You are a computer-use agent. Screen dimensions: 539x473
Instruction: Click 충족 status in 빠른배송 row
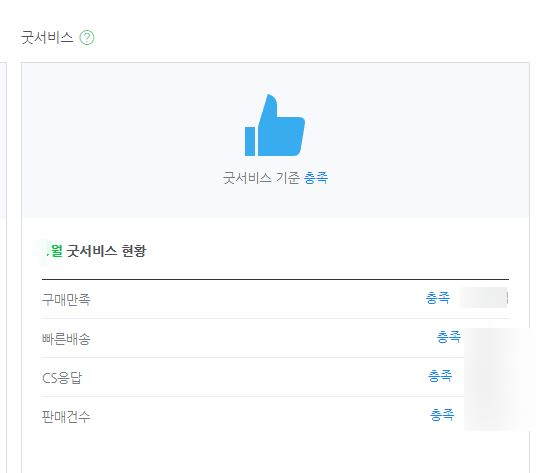tap(449, 337)
